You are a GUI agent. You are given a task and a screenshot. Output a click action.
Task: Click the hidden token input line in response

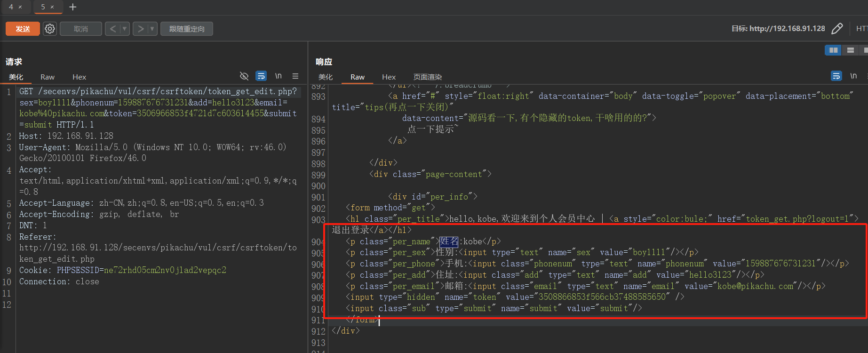(x=515, y=297)
